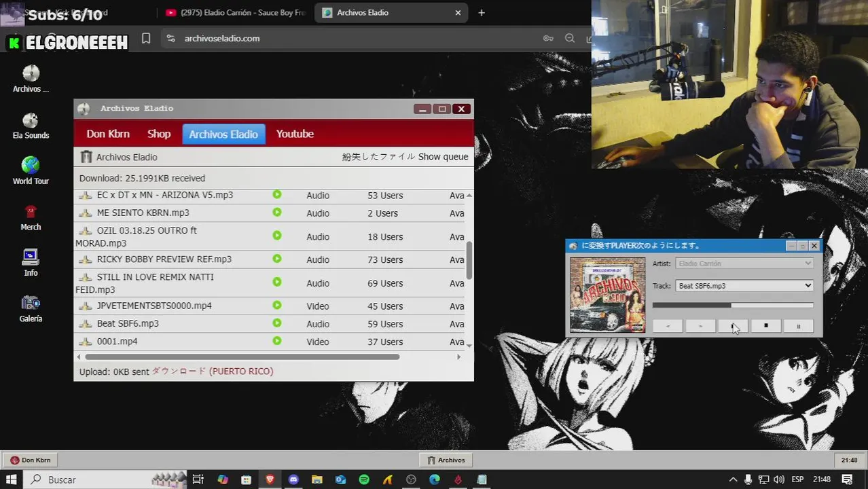Click ダウンロード (PUERTO RICO) link
This screenshot has width=868, height=489.
pyautogui.click(x=212, y=372)
